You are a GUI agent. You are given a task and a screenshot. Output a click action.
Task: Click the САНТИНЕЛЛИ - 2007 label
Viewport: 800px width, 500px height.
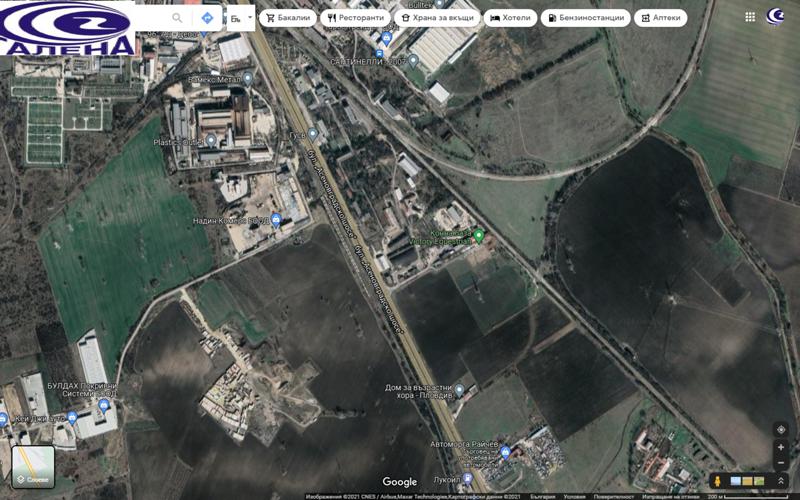368,62
